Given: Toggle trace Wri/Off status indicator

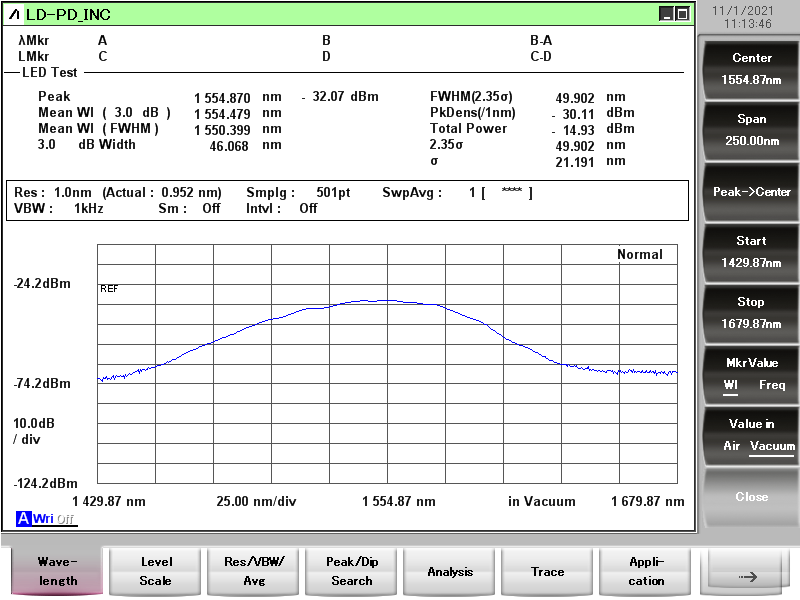Looking at the screenshot, I should click(x=54, y=518).
